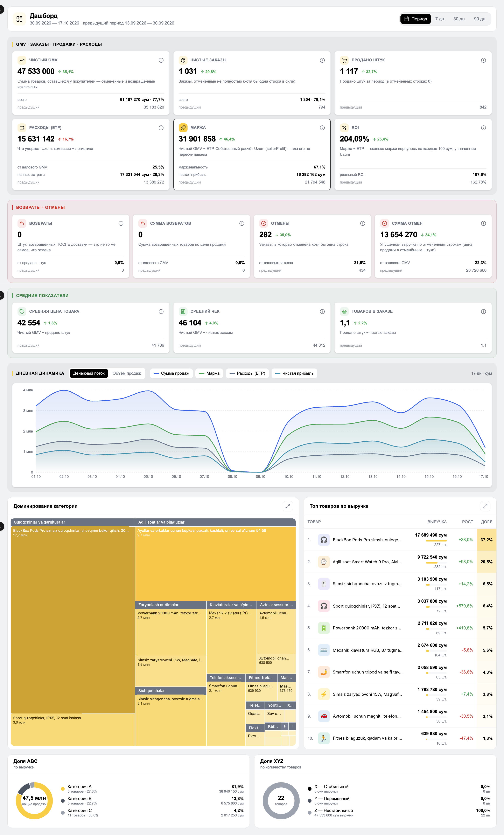Switch chart to Объём продаж

(x=127, y=373)
